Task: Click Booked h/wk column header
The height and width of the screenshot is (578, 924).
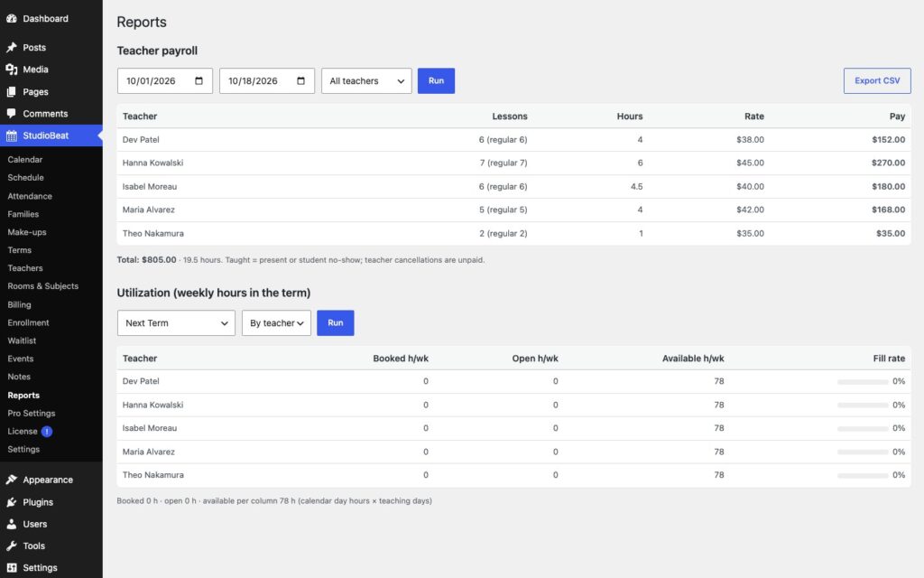Action: click(401, 358)
